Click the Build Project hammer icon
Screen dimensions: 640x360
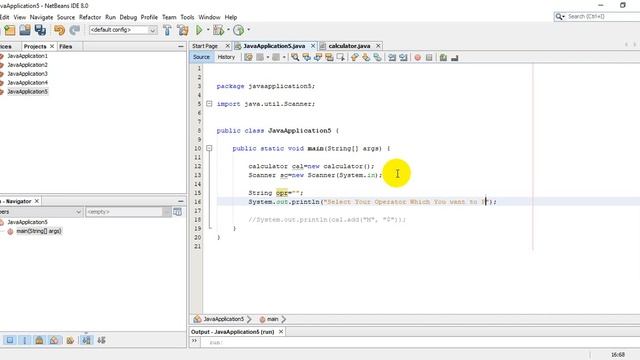[x=167, y=30]
